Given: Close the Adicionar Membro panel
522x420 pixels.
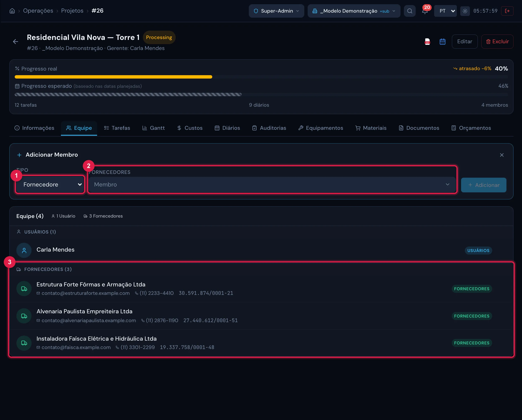Looking at the screenshot, I should pos(502,155).
